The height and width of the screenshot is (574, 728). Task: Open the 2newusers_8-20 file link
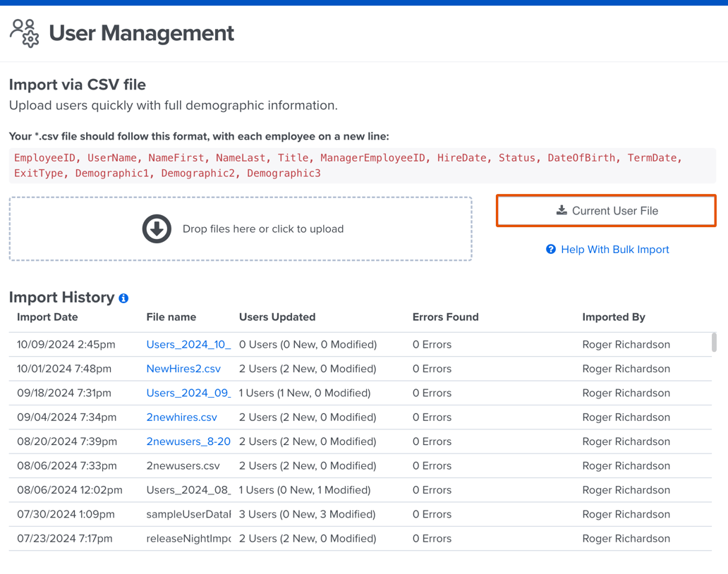(x=188, y=441)
